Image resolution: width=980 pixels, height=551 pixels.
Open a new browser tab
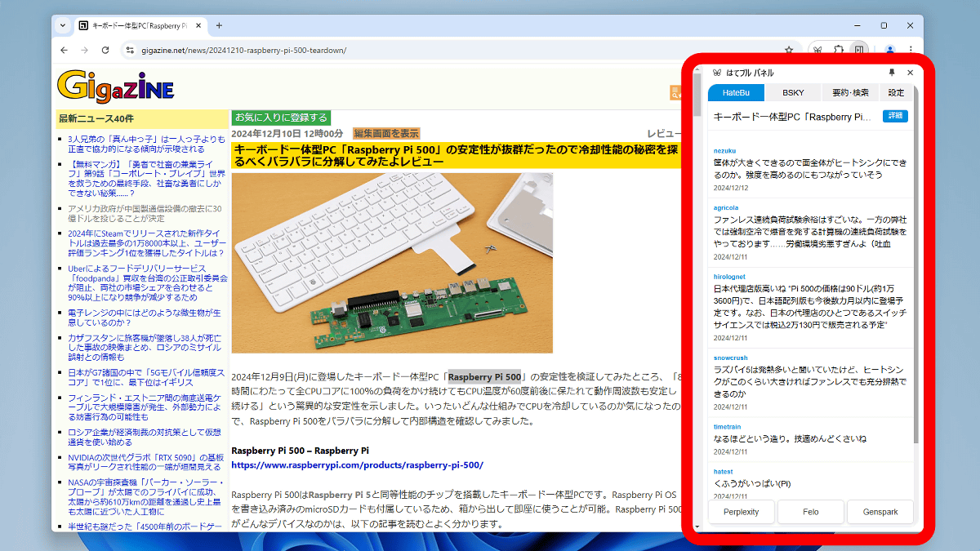pyautogui.click(x=219, y=25)
